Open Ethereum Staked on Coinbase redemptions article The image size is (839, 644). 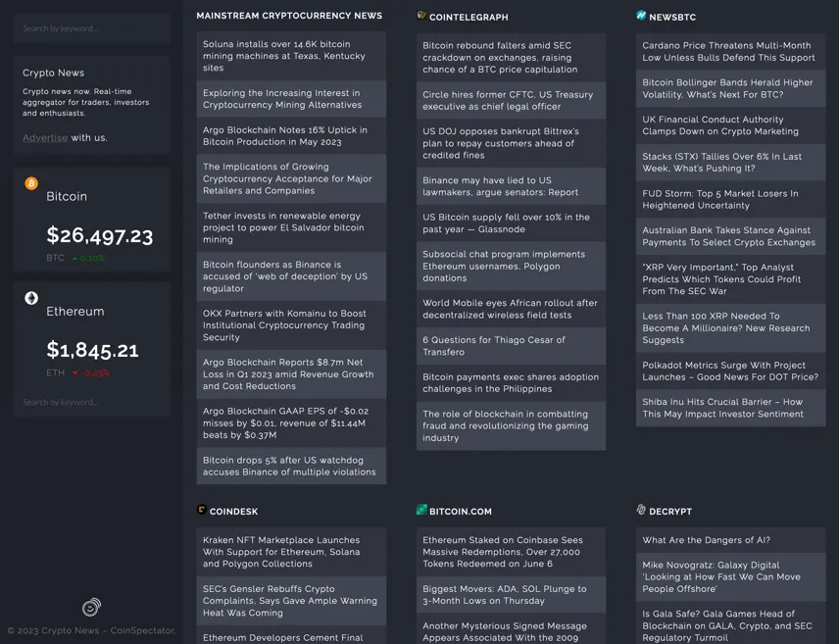511,552
